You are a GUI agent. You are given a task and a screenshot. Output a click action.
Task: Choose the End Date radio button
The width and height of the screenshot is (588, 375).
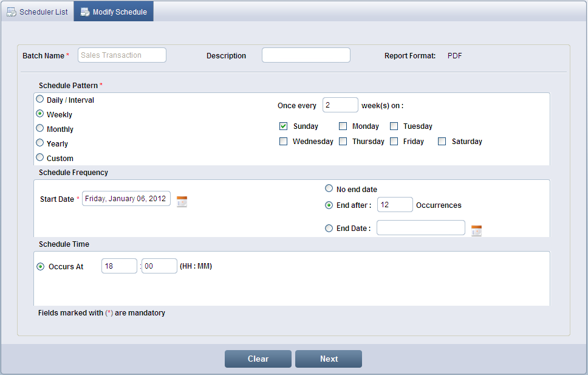(x=329, y=229)
